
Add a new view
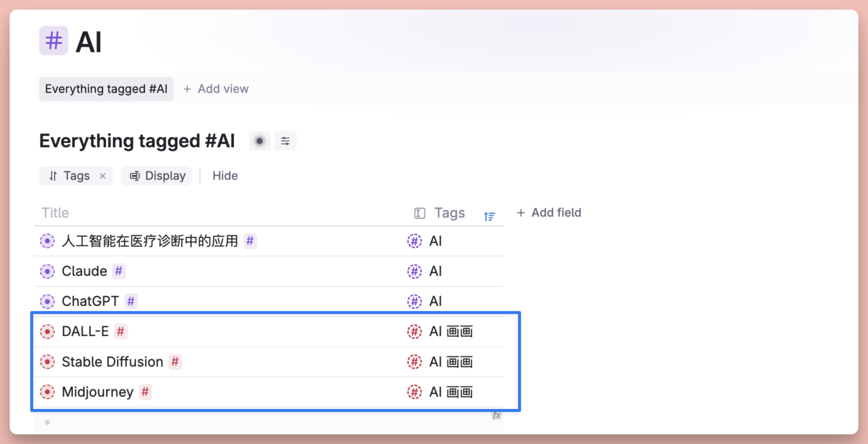coord(216,89)
